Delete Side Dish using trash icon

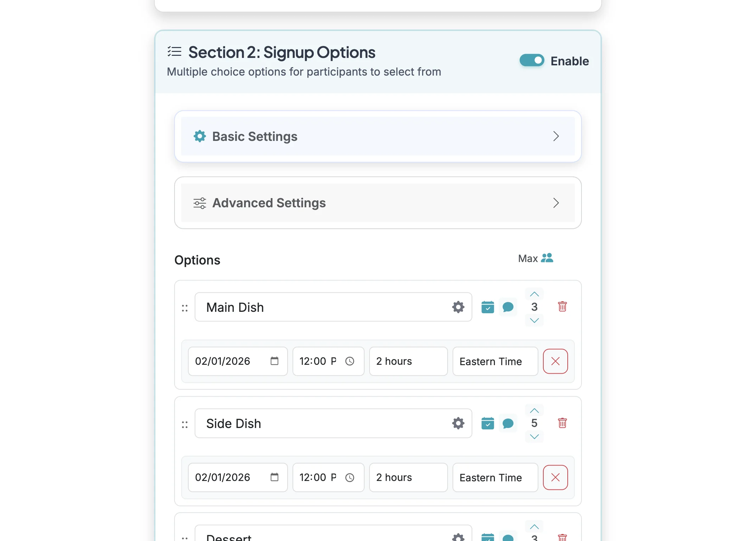[562, 423]
